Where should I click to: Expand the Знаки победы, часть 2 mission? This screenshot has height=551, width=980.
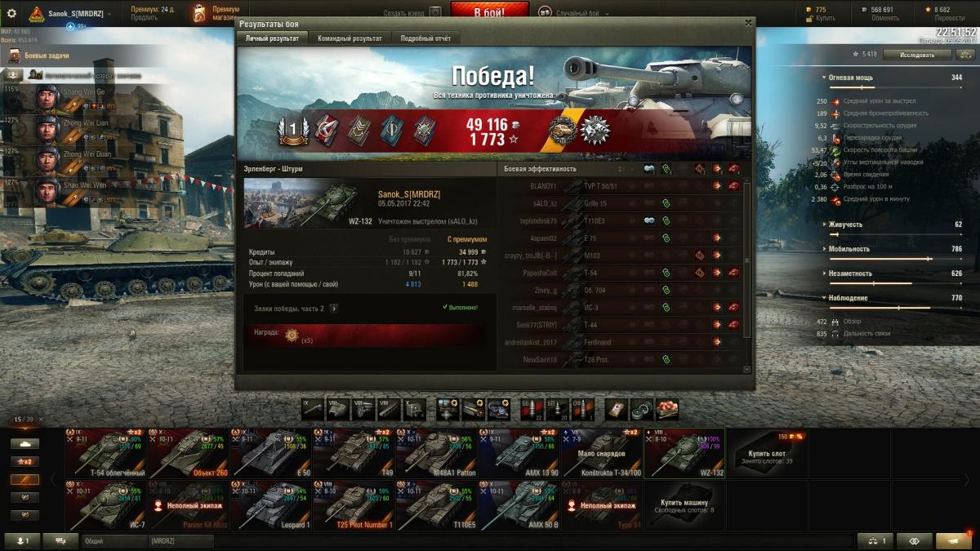point(333,309)
